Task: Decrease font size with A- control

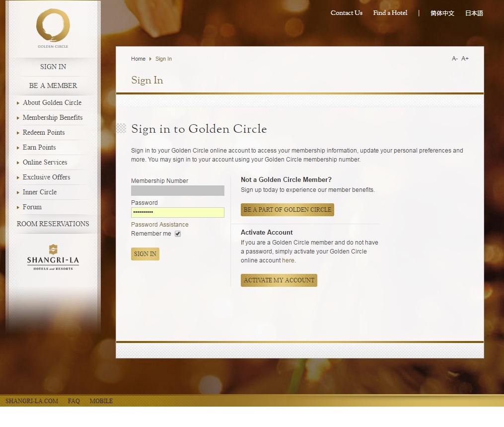Action: (x=454, y=59)
